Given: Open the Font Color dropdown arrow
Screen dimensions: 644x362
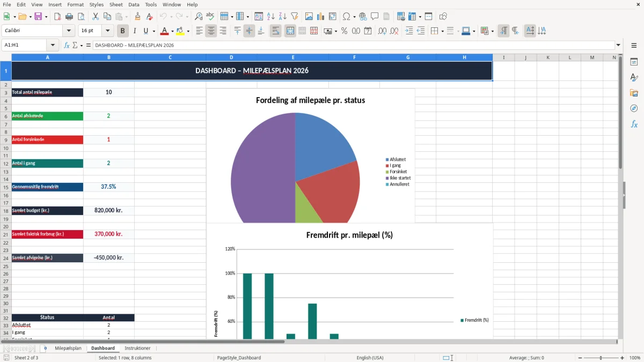Looking at the screenshot, I should pyautogui.click(x=172, y=31).
